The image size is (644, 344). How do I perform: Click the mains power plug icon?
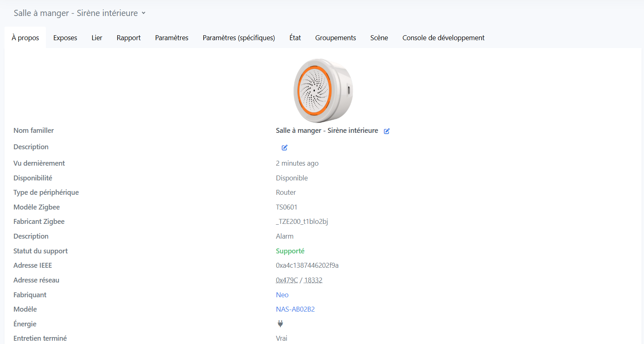tap(280, 324)
